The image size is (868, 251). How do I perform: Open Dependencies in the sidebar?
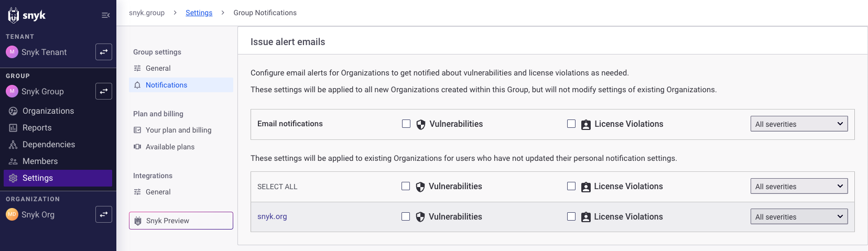[48, 145]
